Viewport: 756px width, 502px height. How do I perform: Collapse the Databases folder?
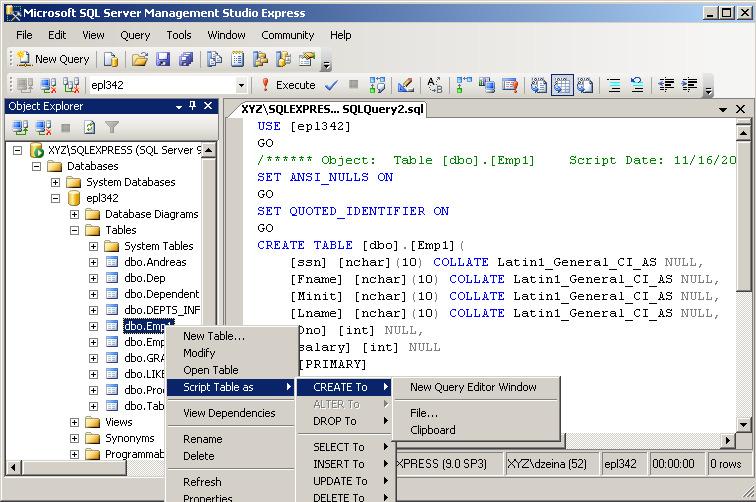(36, 166)
